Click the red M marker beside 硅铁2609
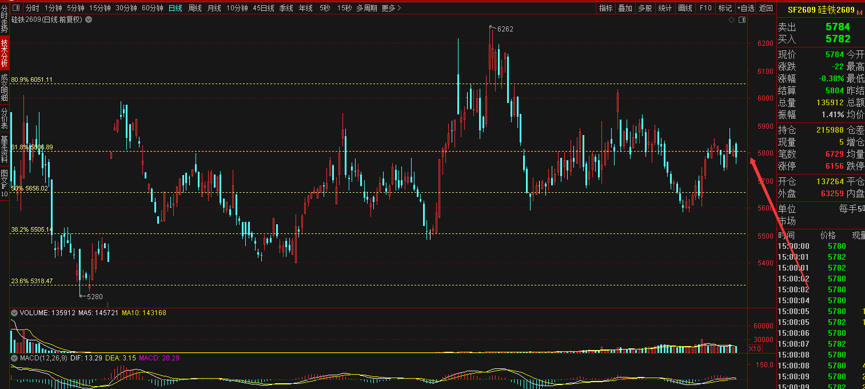Screen dimensions: 865x389 coord(858,11)
